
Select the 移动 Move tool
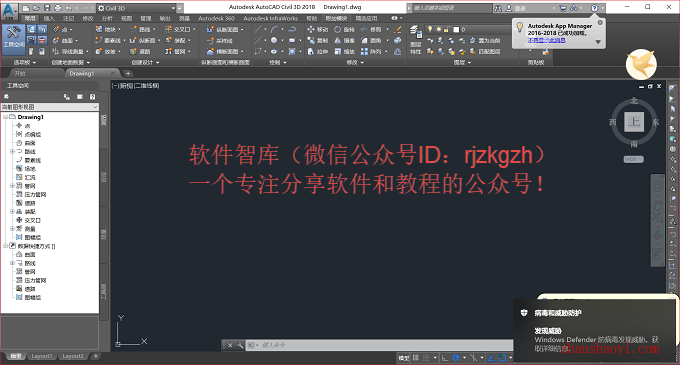pos(317,29)
